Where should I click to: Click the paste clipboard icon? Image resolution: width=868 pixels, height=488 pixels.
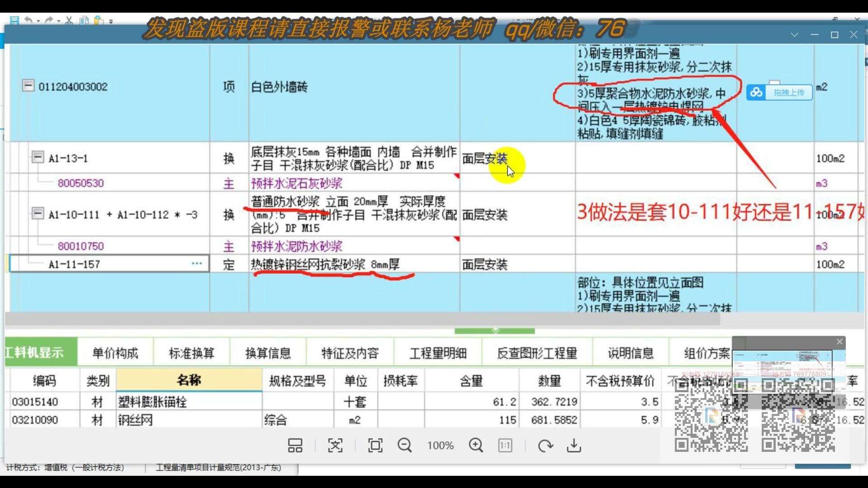[x=99, y=20]
